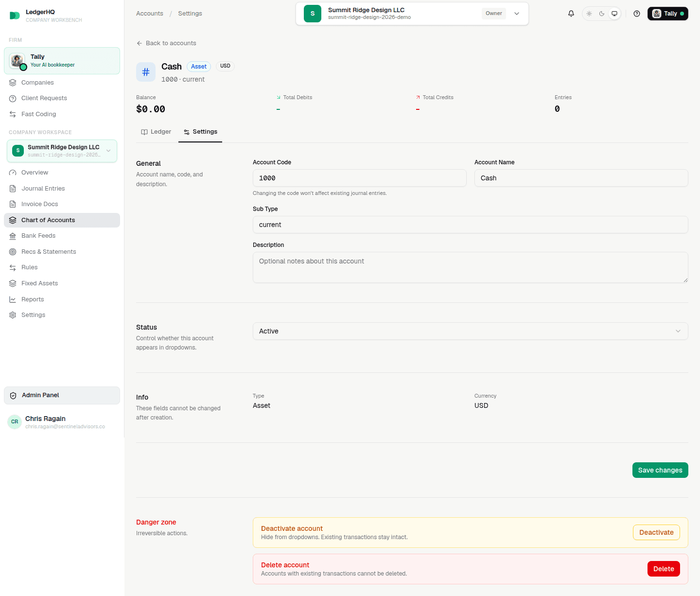Click Settings breadcrumb
Viewport: 700px width, 596px height.
(x=190, y=14)
